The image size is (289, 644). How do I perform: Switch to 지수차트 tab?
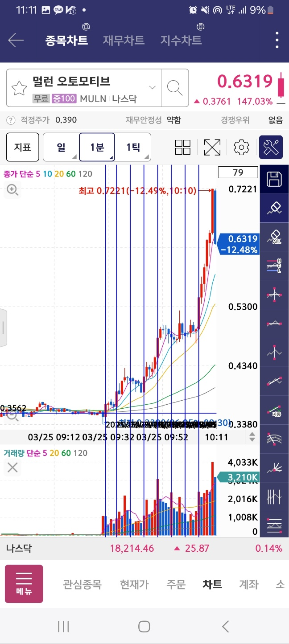click(181, 40)
